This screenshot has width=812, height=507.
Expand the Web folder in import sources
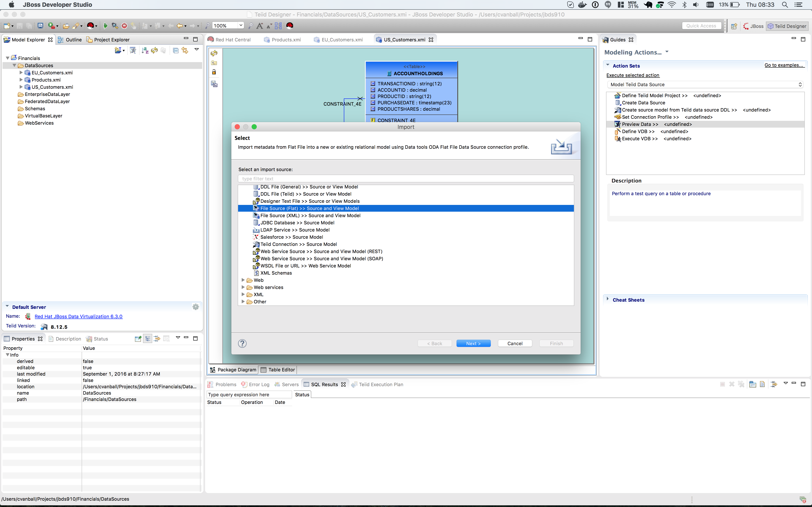point(243,280)
